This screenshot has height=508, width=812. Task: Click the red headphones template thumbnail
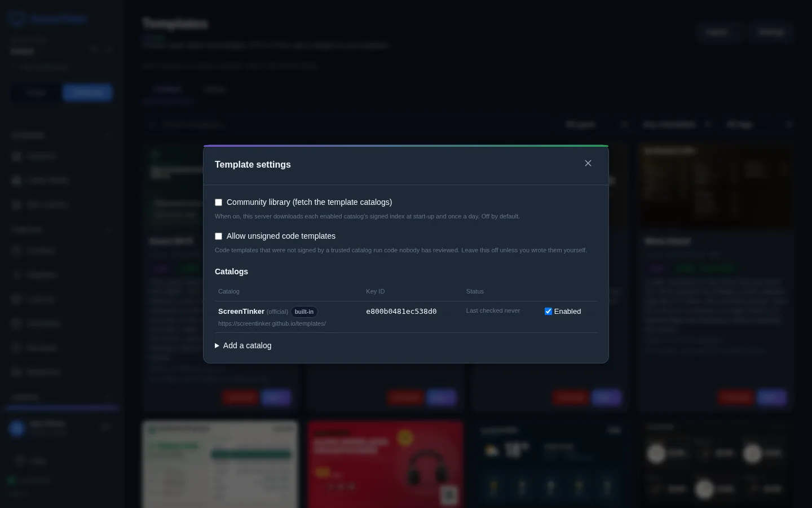tap(386, 464)
